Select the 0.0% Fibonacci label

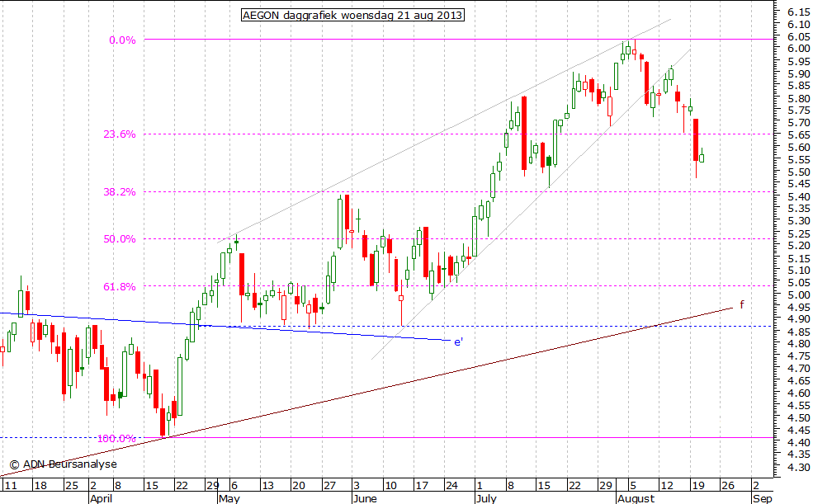(x=122, y=40)
